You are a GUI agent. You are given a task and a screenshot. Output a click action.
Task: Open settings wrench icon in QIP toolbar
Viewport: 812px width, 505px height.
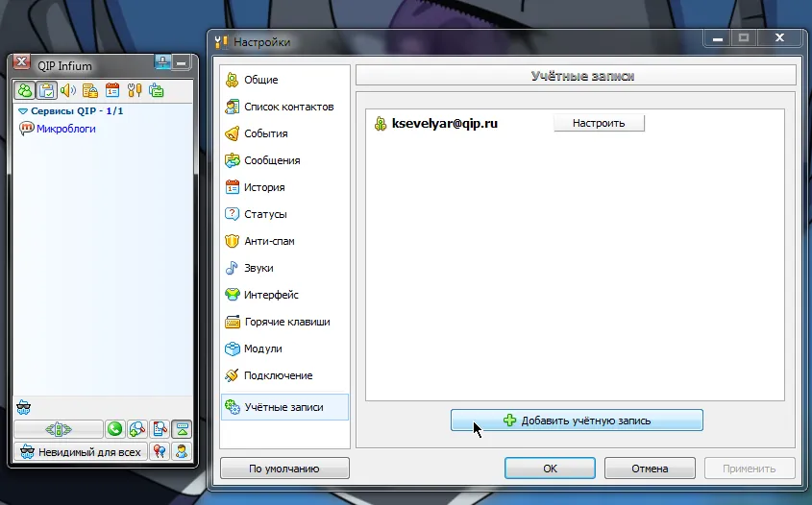point(135,90)
